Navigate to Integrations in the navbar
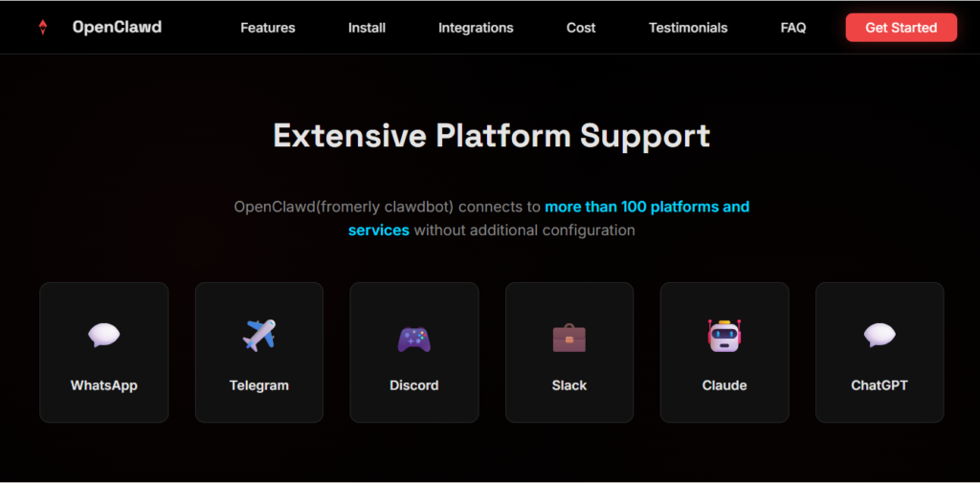The height and width of the screenshot is (483, 980). (476, 28)
